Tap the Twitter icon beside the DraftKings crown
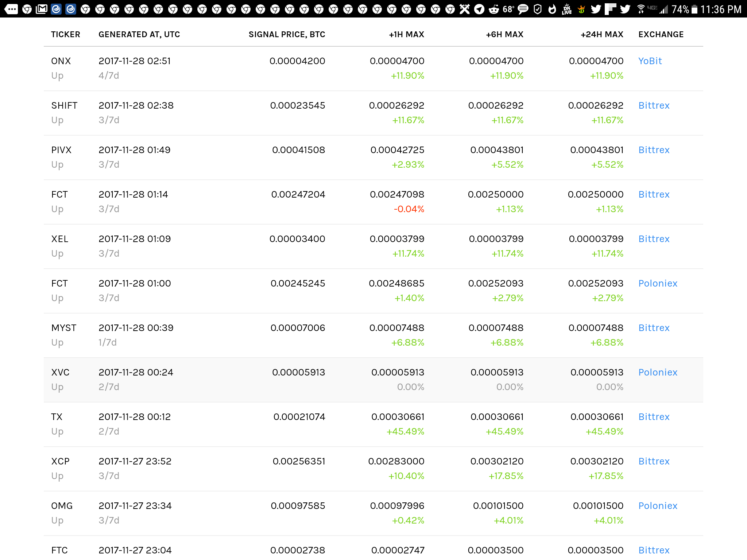Viewport: 747px width, 560px height. pyautogui.click(x=596, y=9)
